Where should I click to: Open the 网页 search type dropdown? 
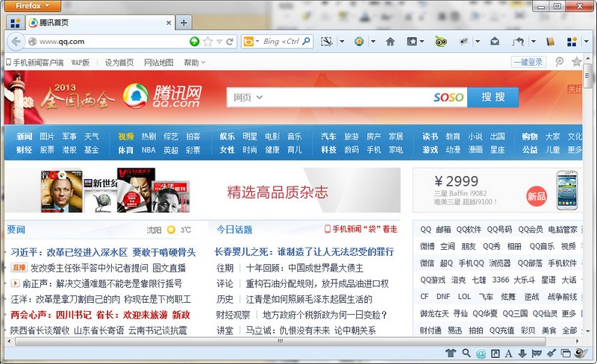click(248, 98)
